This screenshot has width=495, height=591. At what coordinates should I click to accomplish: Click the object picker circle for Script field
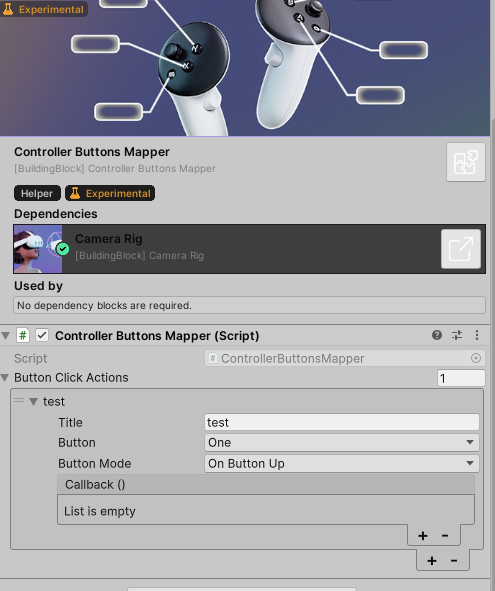click(x=476, y=358)
